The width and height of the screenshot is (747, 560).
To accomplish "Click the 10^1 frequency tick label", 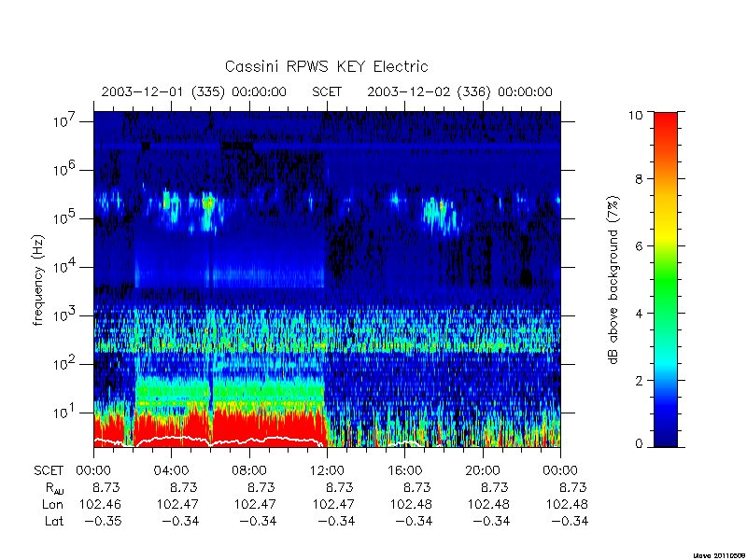I will coord(65,412).
